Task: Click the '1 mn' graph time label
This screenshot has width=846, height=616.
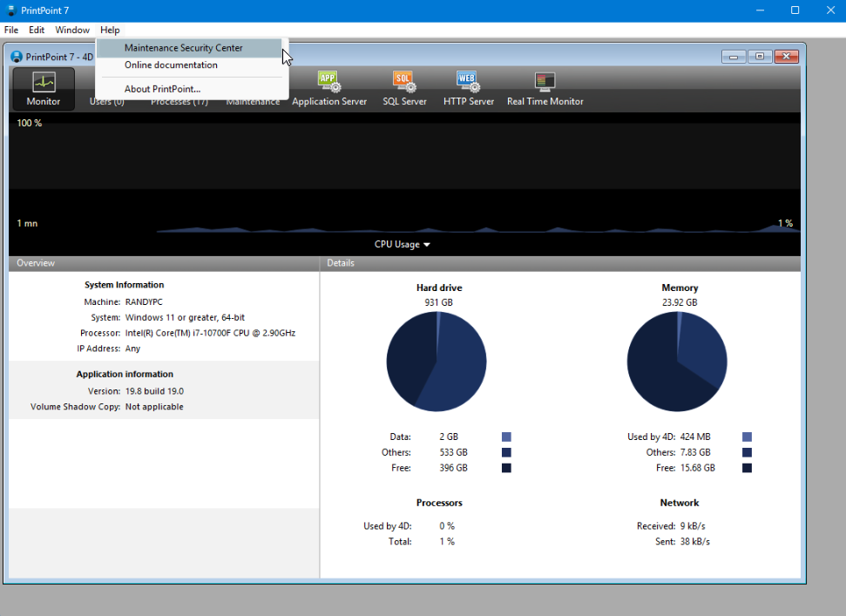Action: pos(27,223)
